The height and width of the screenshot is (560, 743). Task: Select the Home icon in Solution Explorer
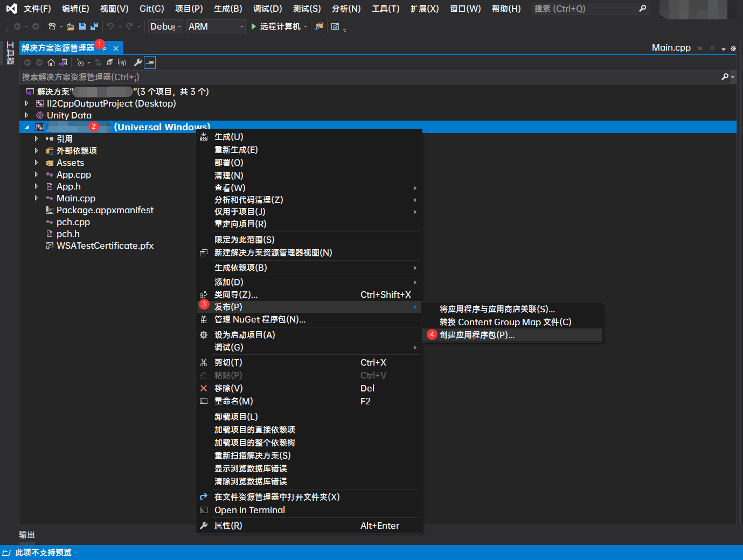(x=51, y=62)
